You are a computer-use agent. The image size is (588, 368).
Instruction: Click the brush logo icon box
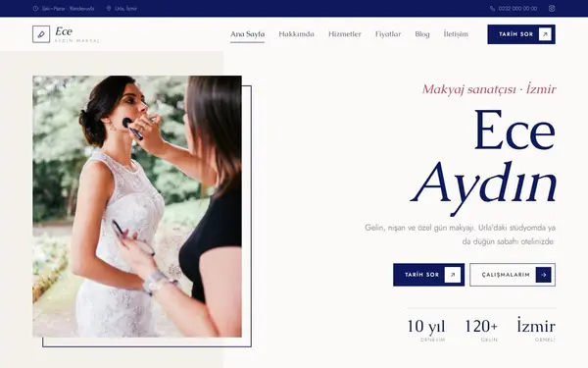pyautogui.click(x=41, y=34)
